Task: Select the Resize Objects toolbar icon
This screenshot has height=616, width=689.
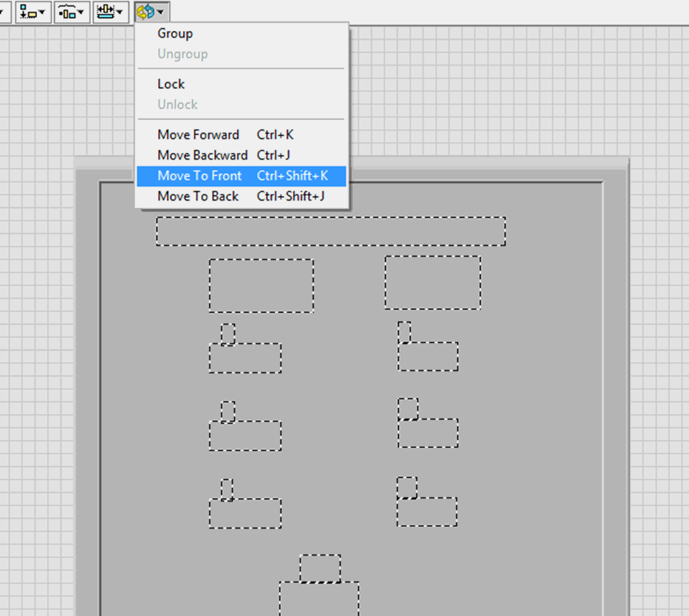Action: coord(107,11)
